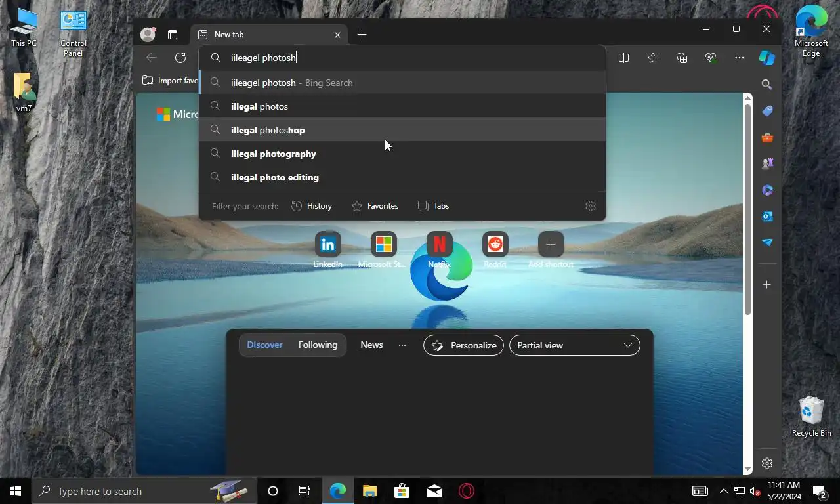Click the taskbar search box
The image size is (840, 504).
coord(144,491)
